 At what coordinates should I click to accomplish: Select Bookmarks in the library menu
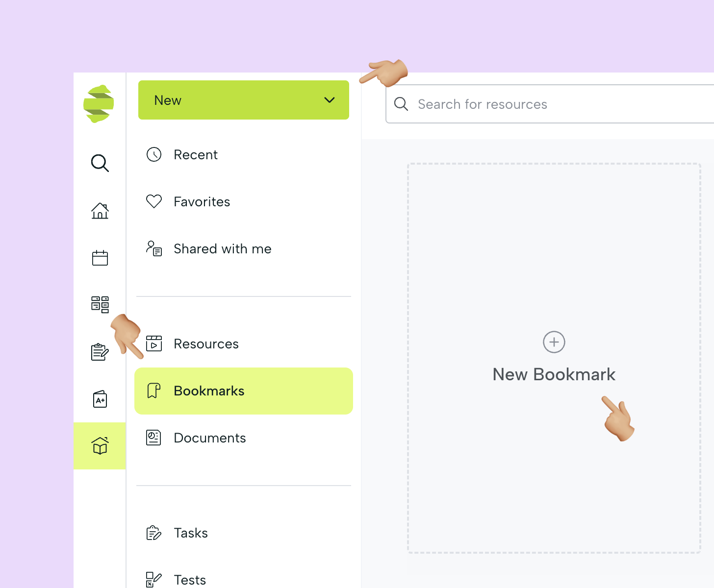pos(244,391)
